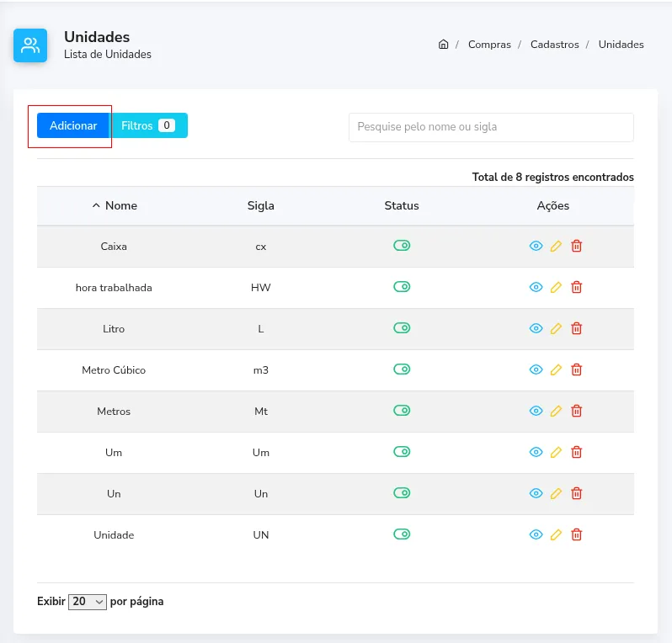Open the Exibir per-page dropdown
This screenshot has width=672, height=643.
(88, 602)
